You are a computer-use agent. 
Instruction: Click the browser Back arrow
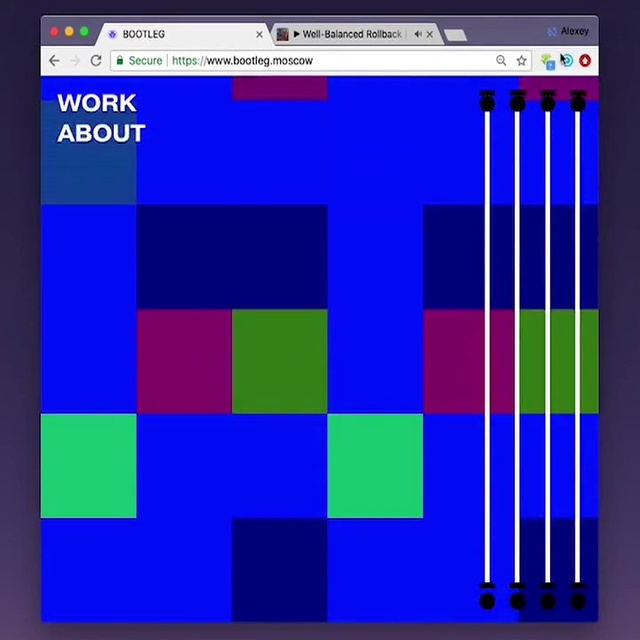[54, 61]
